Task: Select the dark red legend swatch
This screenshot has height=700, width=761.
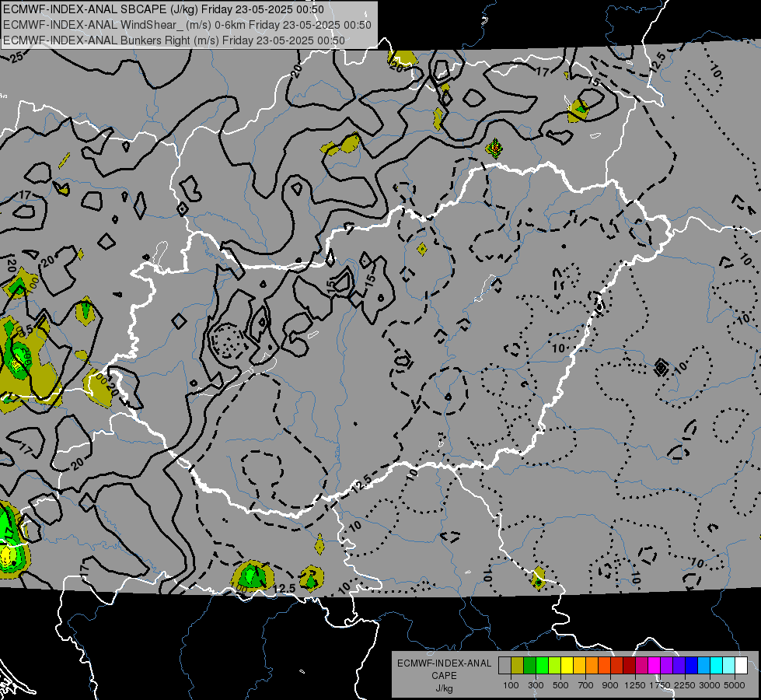Action: click(x=629, y=666)
